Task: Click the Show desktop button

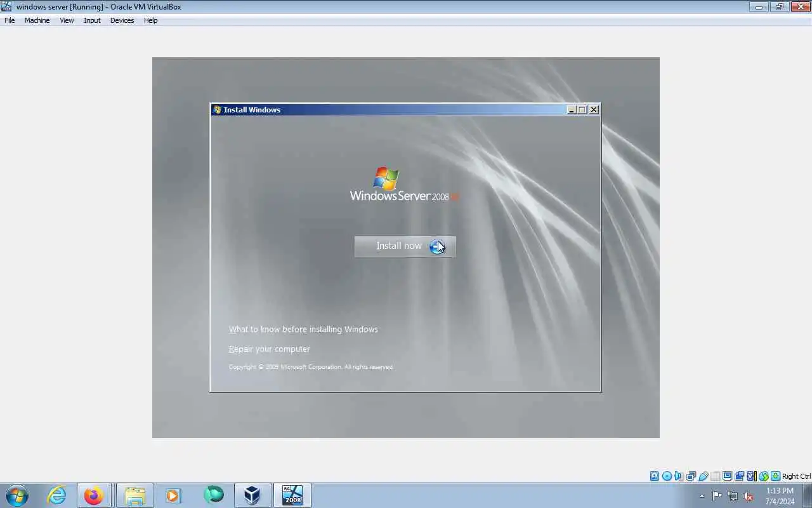Action: coord(808,495)
